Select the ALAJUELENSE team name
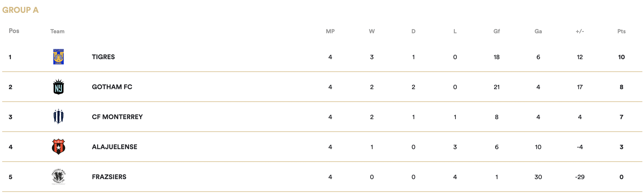Viewport: 644px width, 193px height. (x=115, y=147)
